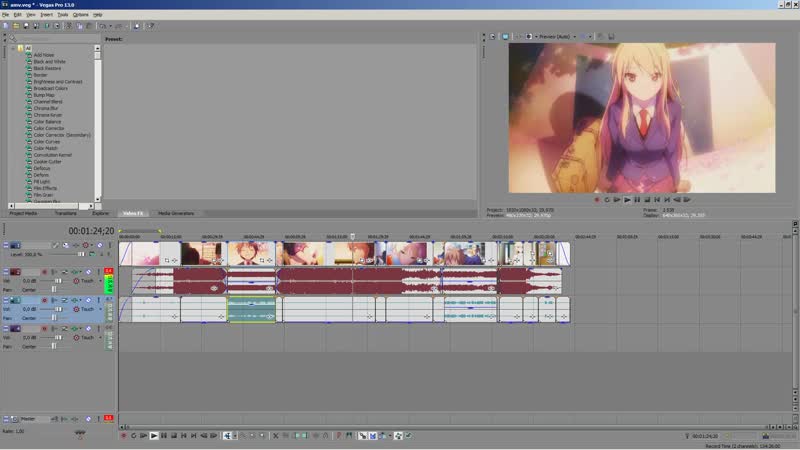Adjust Vol slider on first audio track
800x450 pixels.
tap(58, 281)
